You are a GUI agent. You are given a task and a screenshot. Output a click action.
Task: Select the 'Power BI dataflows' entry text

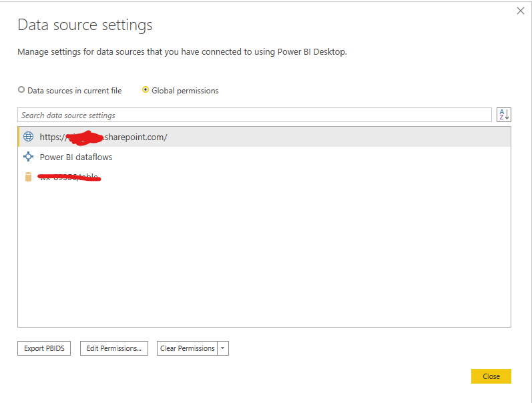pos(76,157)
